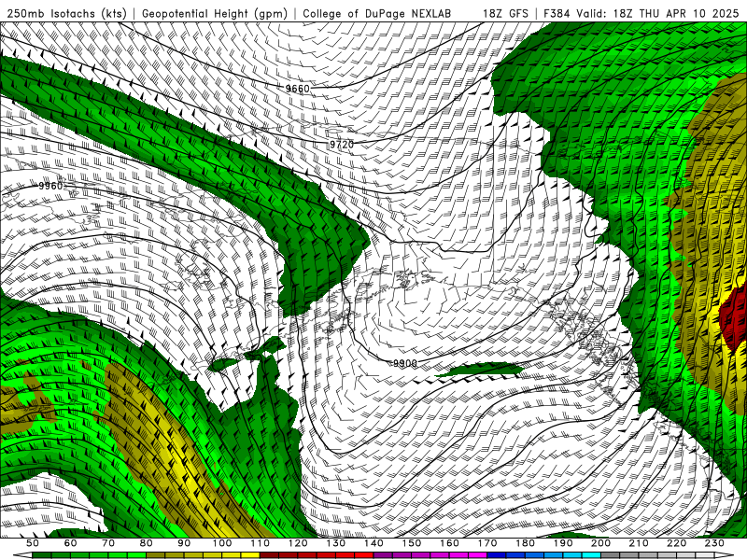This screenshot has width=747, height=560.
Task: Select the dark green swatch just right of 50
Action: coord(42,555)
